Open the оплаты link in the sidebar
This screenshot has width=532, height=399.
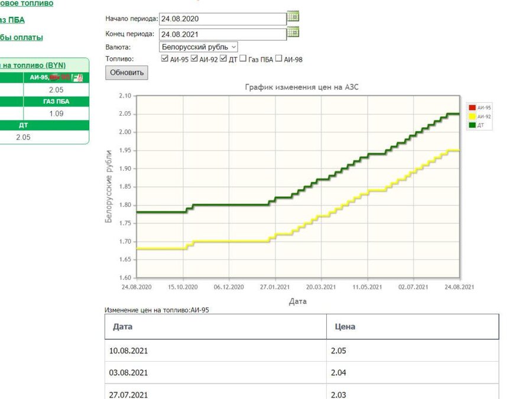(21, 37)
